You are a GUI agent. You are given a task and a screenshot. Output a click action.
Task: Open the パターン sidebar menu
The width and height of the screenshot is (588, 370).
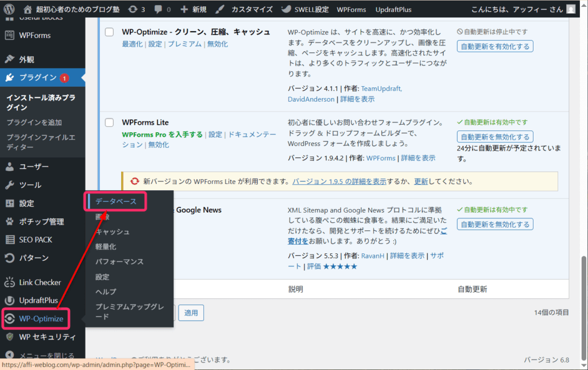(34, 258)
